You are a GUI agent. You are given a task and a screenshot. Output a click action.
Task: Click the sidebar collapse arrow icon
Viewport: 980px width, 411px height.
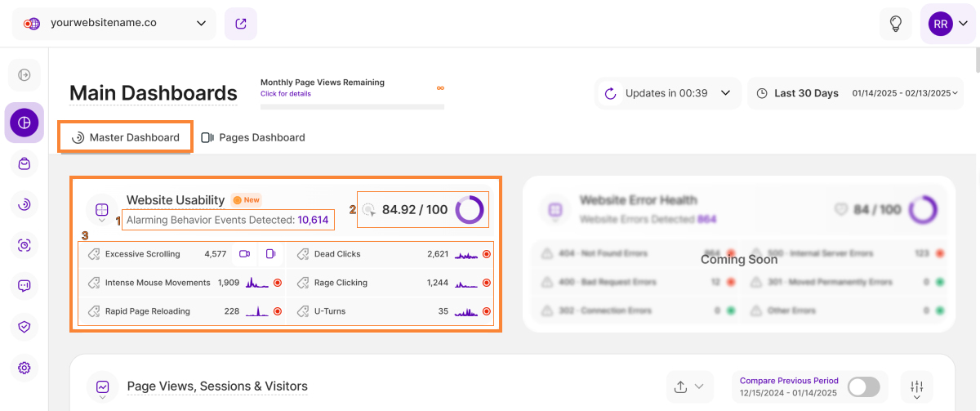[24, 75]
